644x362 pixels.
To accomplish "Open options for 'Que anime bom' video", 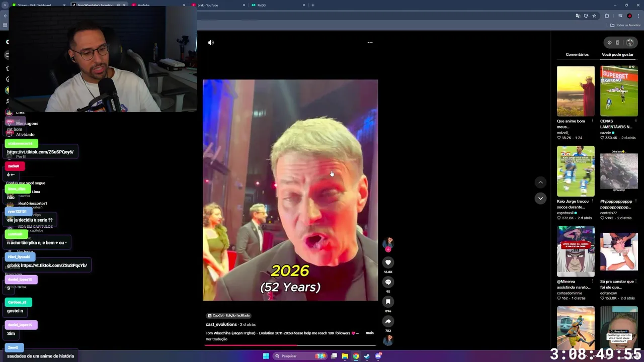I will [x=593, y=121].
